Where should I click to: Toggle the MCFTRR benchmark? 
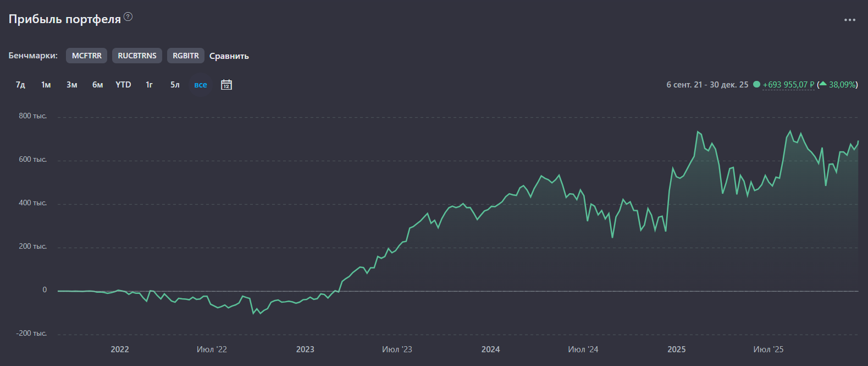(87, 56)
